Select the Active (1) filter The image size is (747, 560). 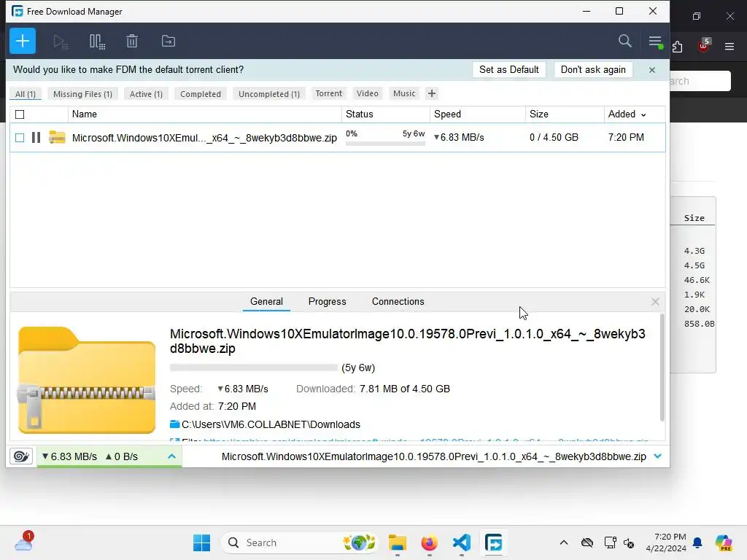click(x=146, y=94)
